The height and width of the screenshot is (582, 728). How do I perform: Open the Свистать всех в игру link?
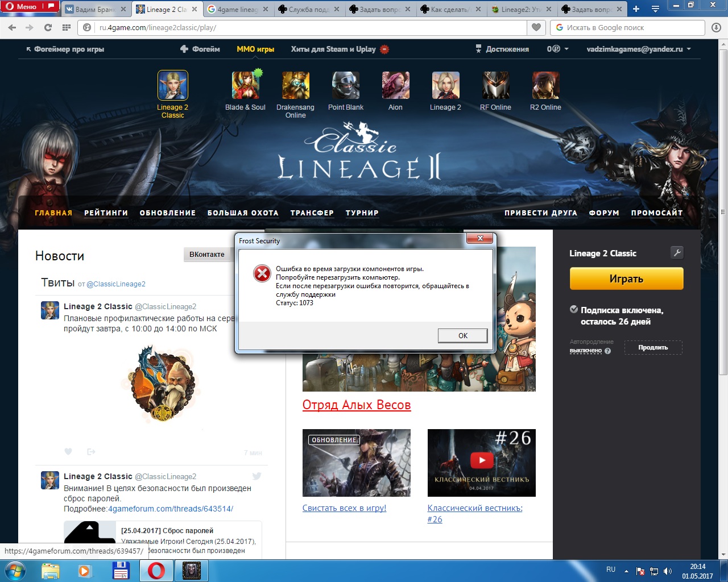344,508
